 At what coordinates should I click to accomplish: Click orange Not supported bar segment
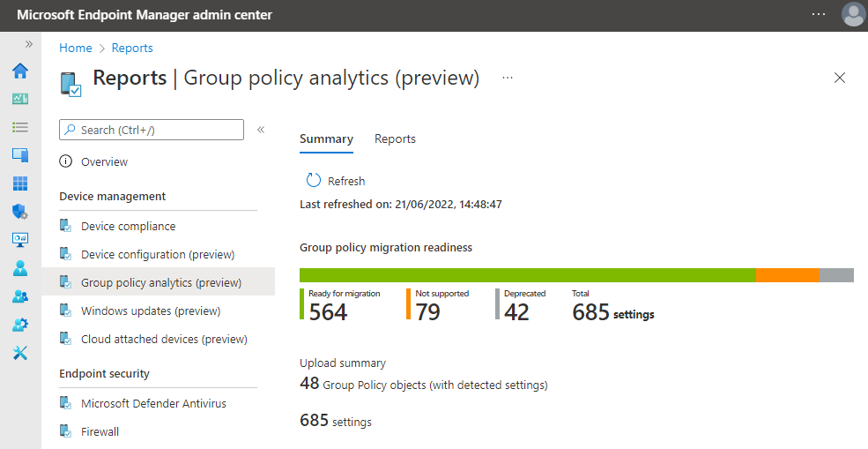point(788,275)
